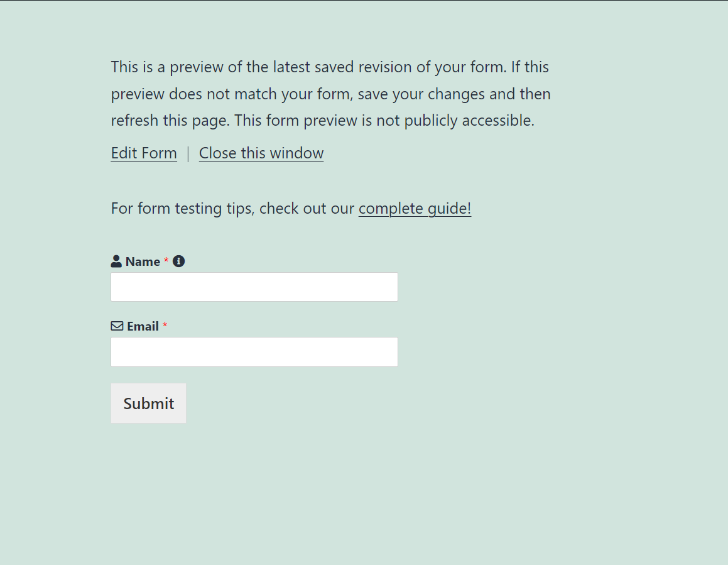The width and height of the screenshot is (728, 565).
Task: Submit the form with the Submit button
Action: pyautogui.click(x=149, y=403)
